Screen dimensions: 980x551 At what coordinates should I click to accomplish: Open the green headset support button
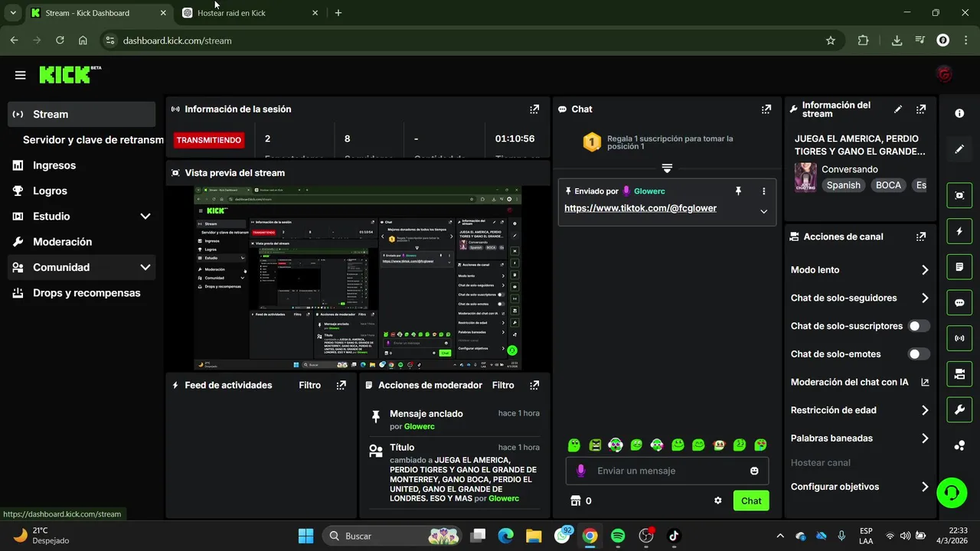click(952, 492)
